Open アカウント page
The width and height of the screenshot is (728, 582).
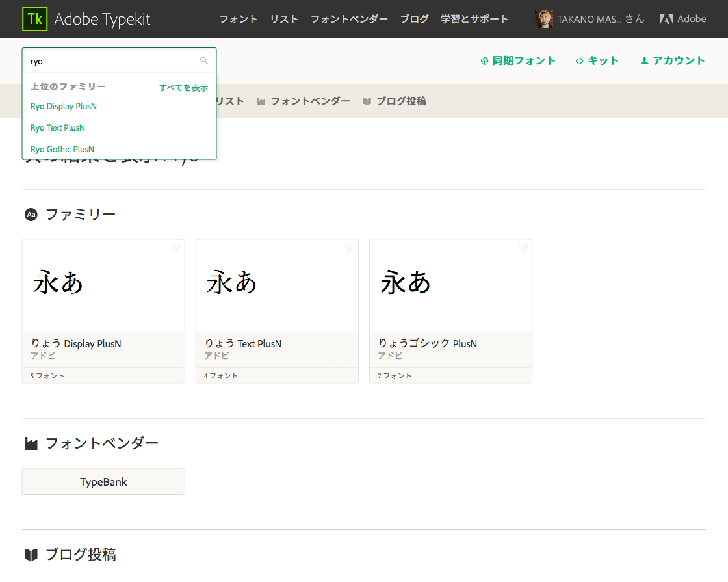(x=679, y=61)
